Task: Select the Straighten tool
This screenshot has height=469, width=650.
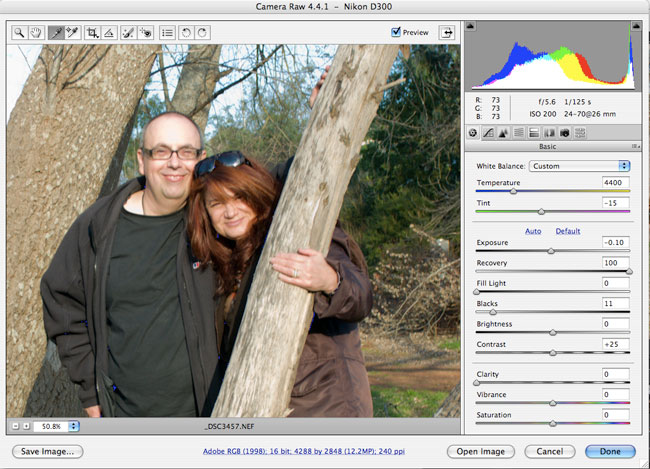Action: pyautogui.click(x=109, y=32)
